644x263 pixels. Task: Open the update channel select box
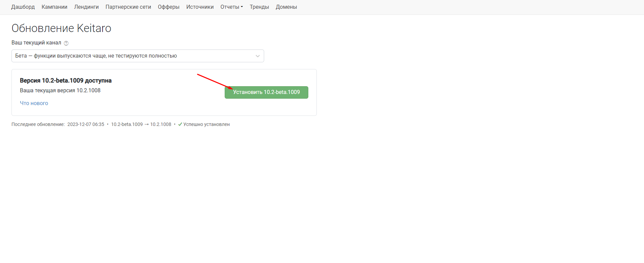coord(138,56)
